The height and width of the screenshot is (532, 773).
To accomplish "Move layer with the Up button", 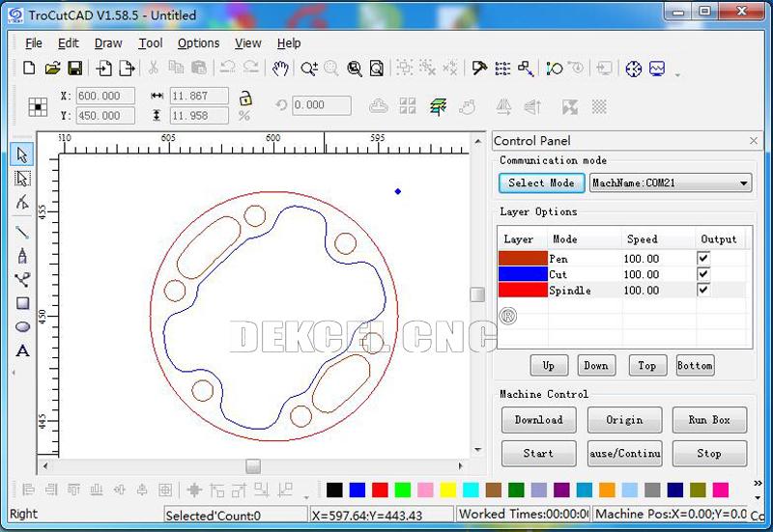I will tap(549, 366).
